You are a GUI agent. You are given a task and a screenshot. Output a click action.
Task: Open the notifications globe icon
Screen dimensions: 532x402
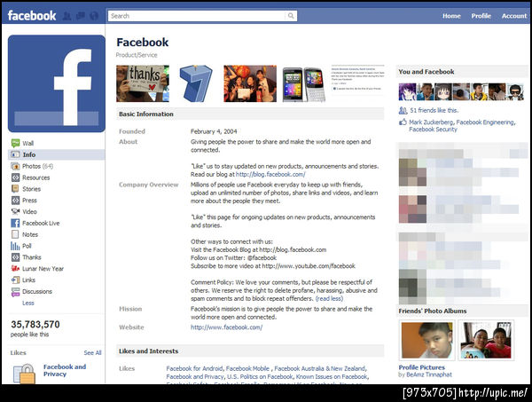click(94, 16)
